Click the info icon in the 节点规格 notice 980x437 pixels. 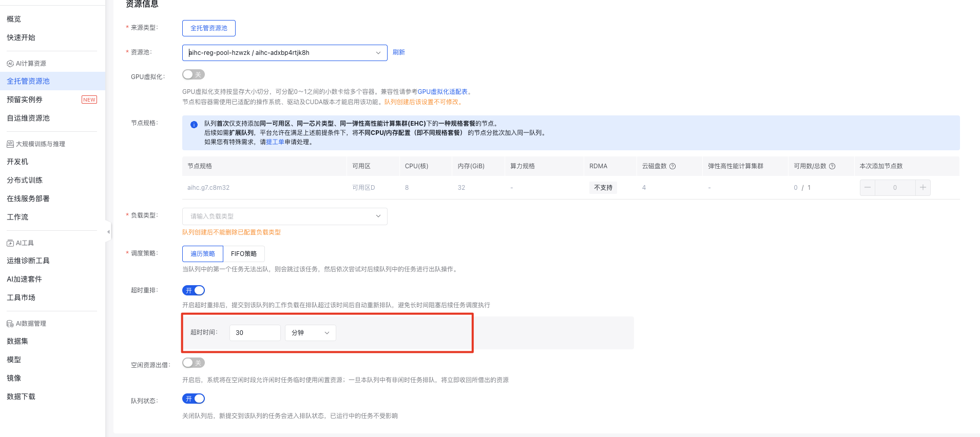pos(194,124)
